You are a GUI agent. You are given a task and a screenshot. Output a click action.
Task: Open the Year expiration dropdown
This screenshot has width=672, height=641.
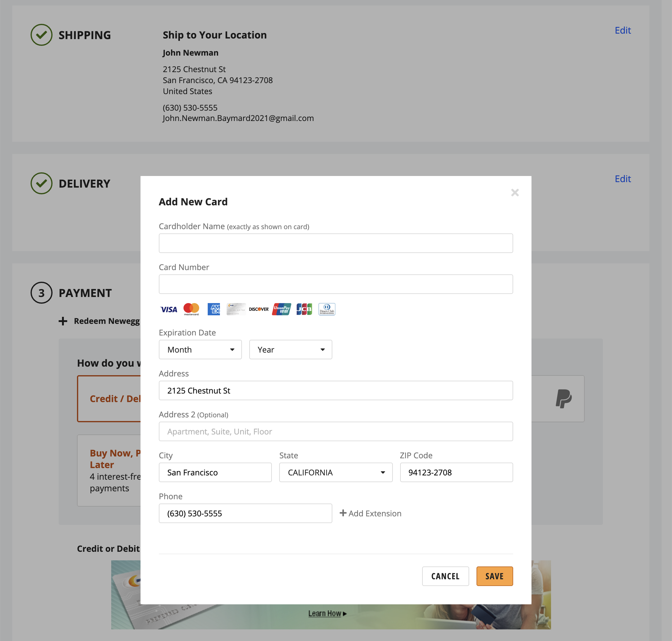tap(290, 349)
